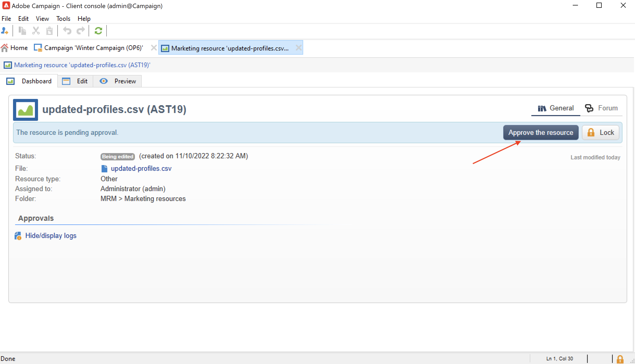Click the Paste clipboard icon
The height and width of the screenshot is (364, 635).
[49, 31]
